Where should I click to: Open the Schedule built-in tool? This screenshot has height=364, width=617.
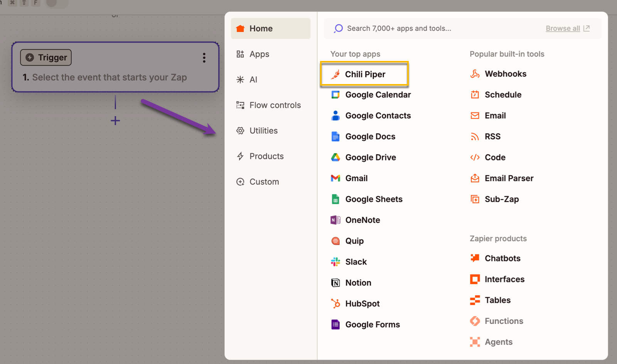503,94
